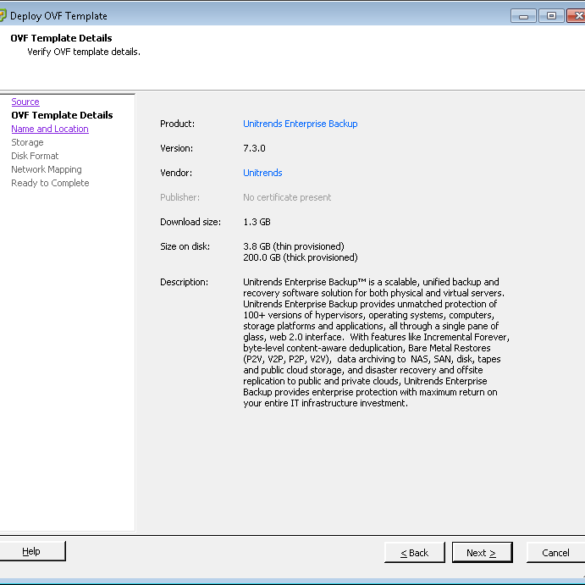
Task: Click the 3.8 GB thin provisioned text
Action: [x=294, y=247]
